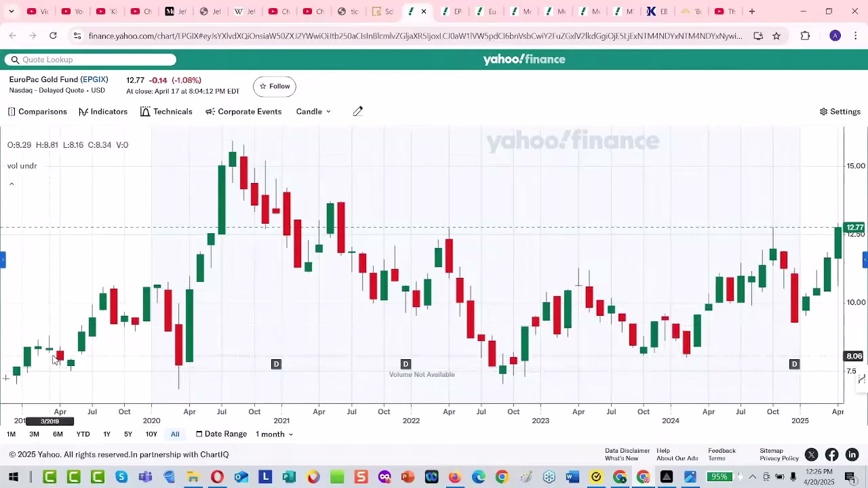
Task: Open Microsoft Edge from taskbar
Action: point(479,477)
